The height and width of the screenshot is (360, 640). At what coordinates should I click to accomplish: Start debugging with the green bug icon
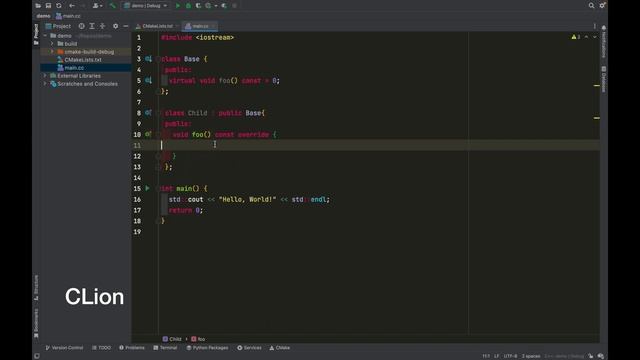pos(188,6)
